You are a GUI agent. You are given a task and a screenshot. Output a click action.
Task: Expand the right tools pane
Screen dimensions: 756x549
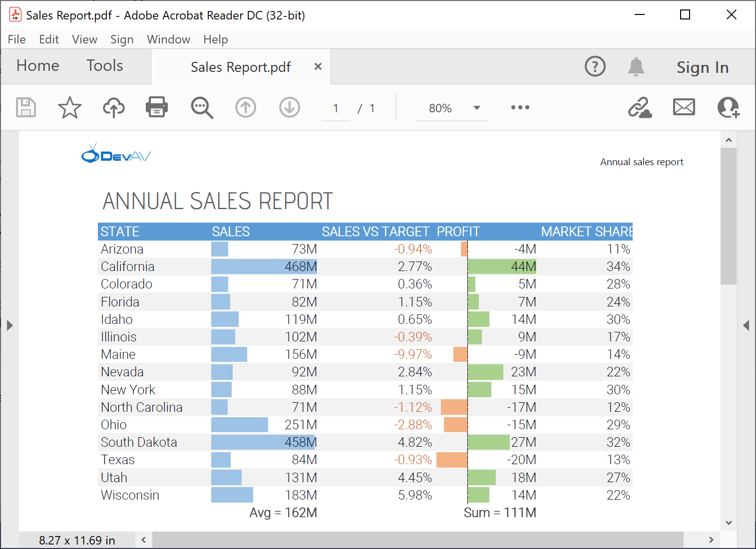(746, 326)
